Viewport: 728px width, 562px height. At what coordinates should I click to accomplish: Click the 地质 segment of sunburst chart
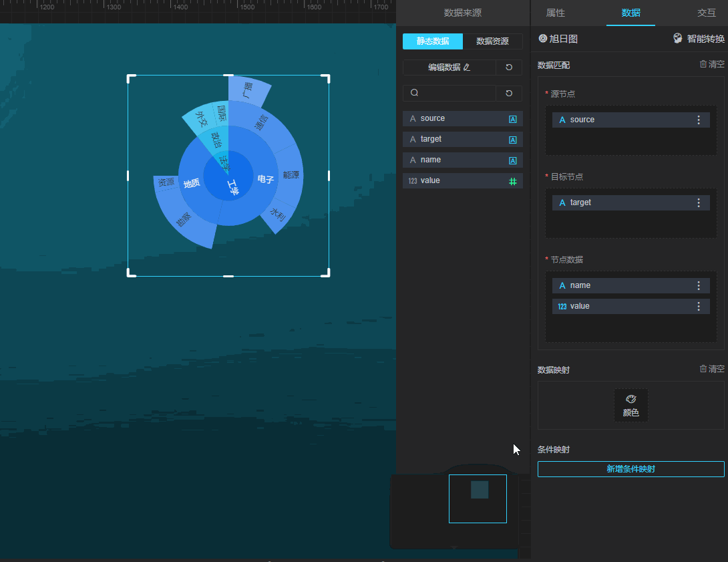[191, 184]
